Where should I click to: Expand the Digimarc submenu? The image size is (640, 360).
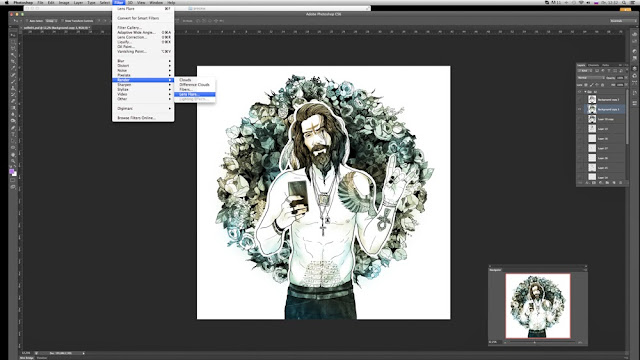143,108
